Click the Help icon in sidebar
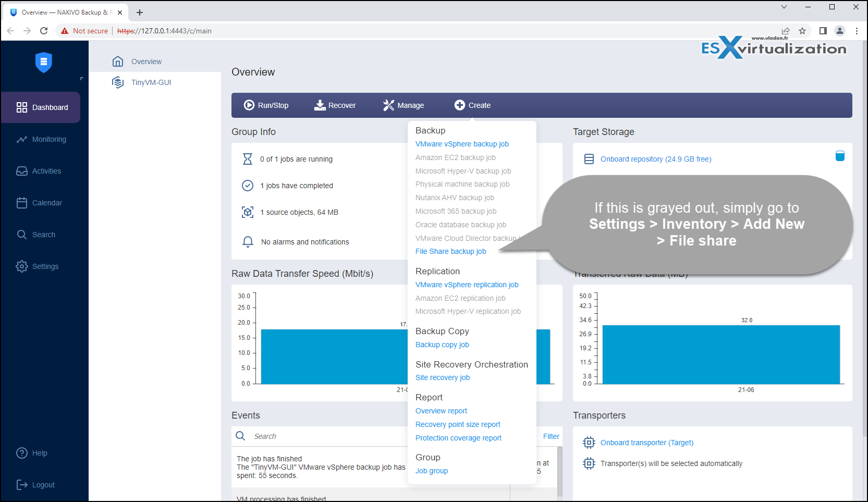 (22, 453)
